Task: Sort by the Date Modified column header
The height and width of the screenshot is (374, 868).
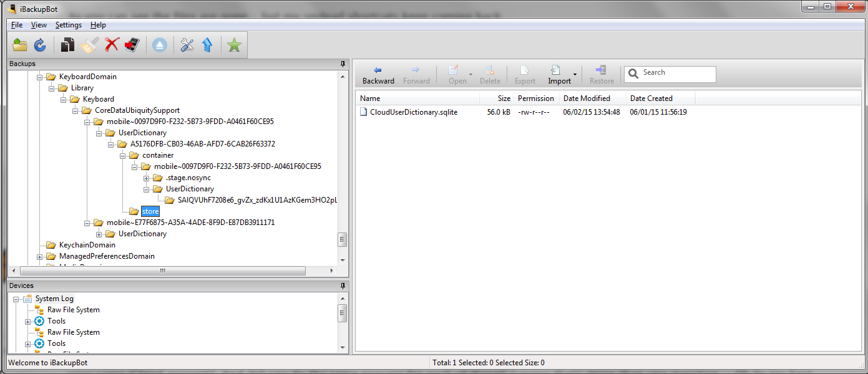Action: click(592, 98)
